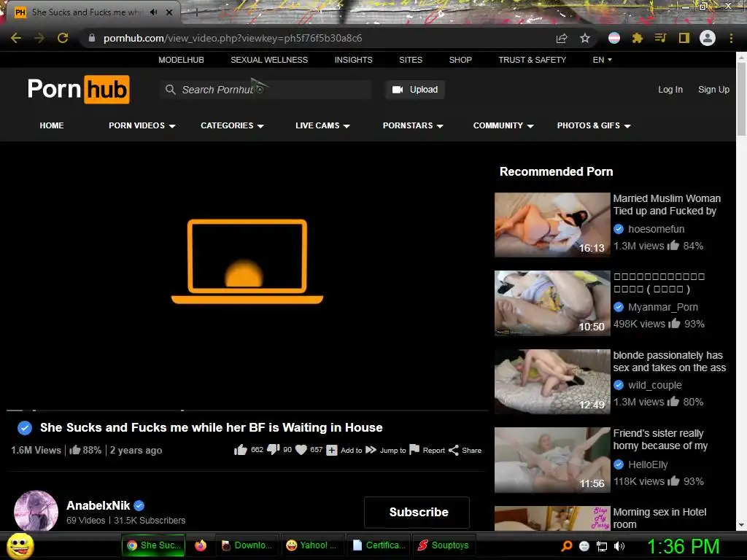The height and width of the screenshot is (560, 747).
Task: Click the magnifier icon in the site search box
Action: coord(170,90)
